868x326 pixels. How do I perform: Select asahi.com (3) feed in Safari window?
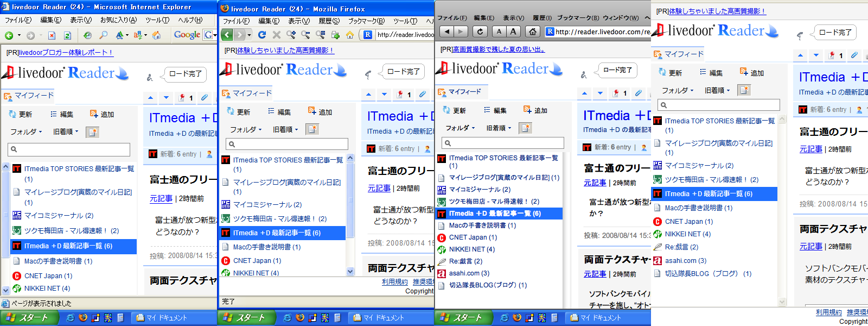(x=464, y=273)
